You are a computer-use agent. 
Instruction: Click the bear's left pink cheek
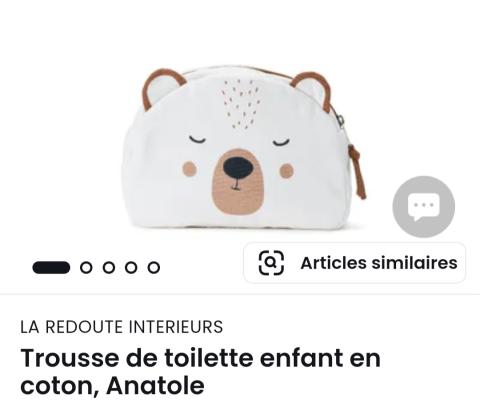pos(190,169)
